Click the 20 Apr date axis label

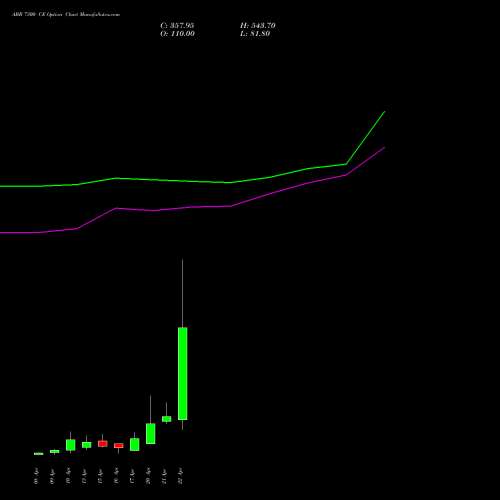click(149, 476)
